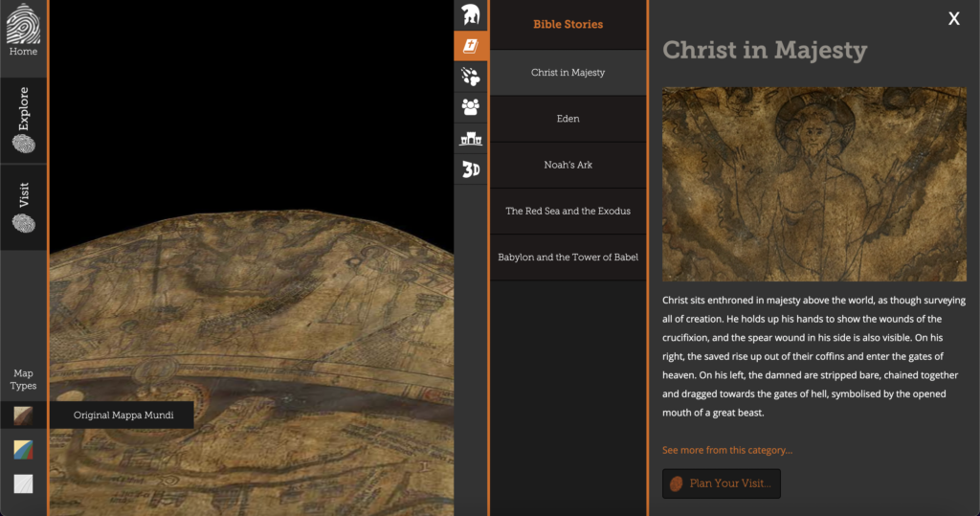Select The Red Sea and the Exodus
Viewport: 980px width, 516px height.
click(568, 212)
